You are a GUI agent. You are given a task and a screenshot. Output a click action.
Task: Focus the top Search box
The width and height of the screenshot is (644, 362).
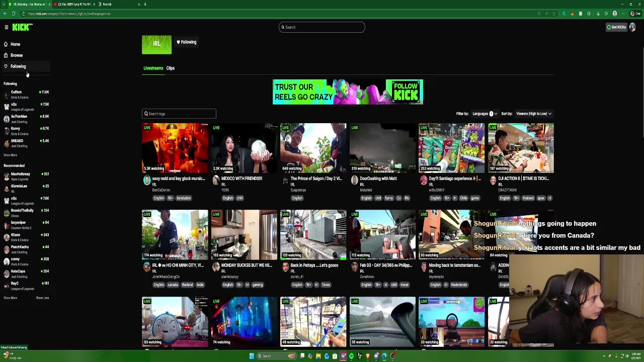click(322, 27)
